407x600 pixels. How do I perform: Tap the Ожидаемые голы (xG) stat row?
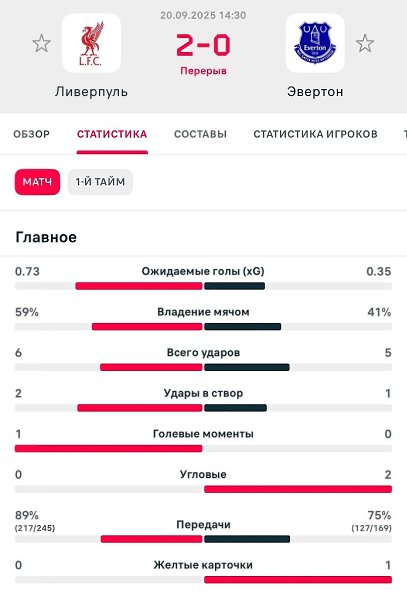point(203,278)
